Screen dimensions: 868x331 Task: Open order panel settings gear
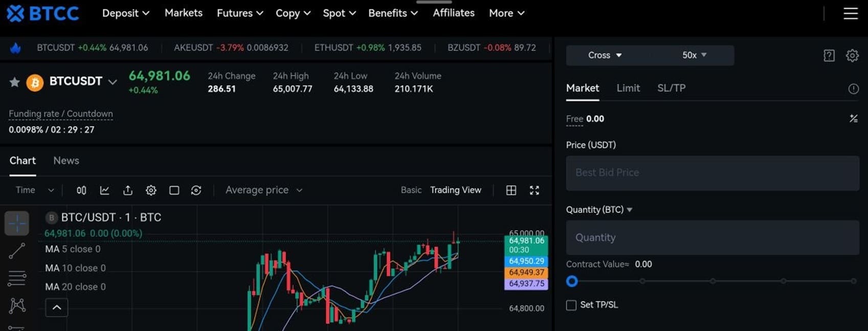tap(852, 56)
